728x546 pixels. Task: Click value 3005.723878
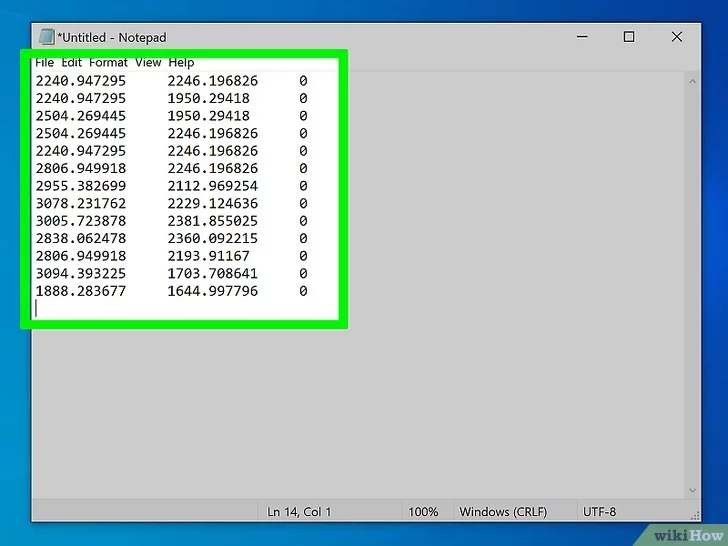click(81, 221)
